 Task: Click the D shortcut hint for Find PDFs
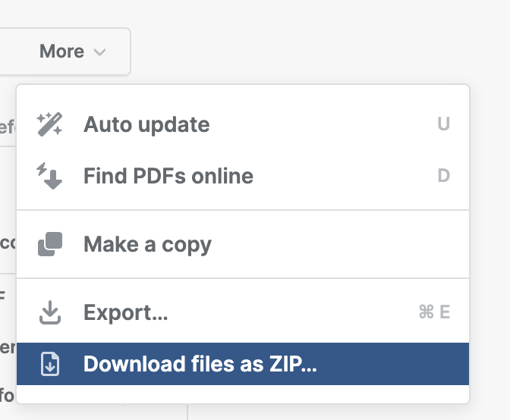(443, 176)
